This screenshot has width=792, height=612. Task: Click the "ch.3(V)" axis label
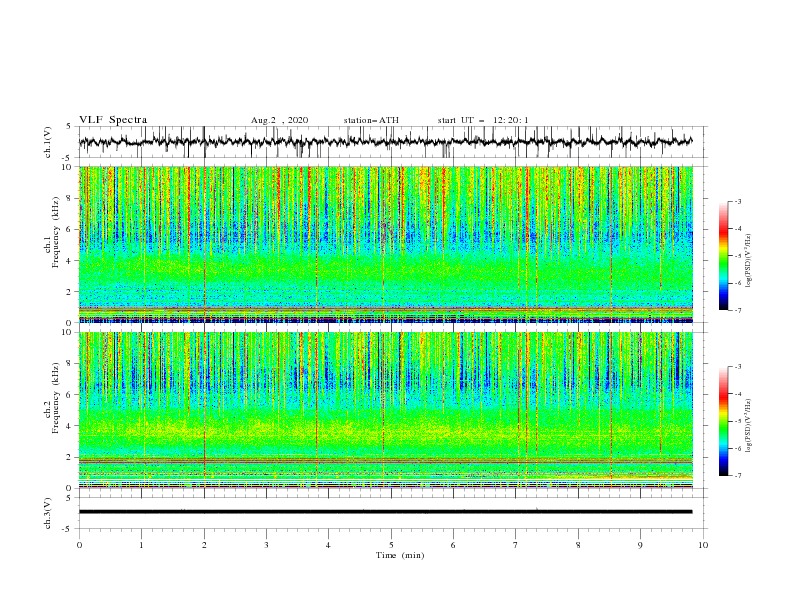click(48, 513)
